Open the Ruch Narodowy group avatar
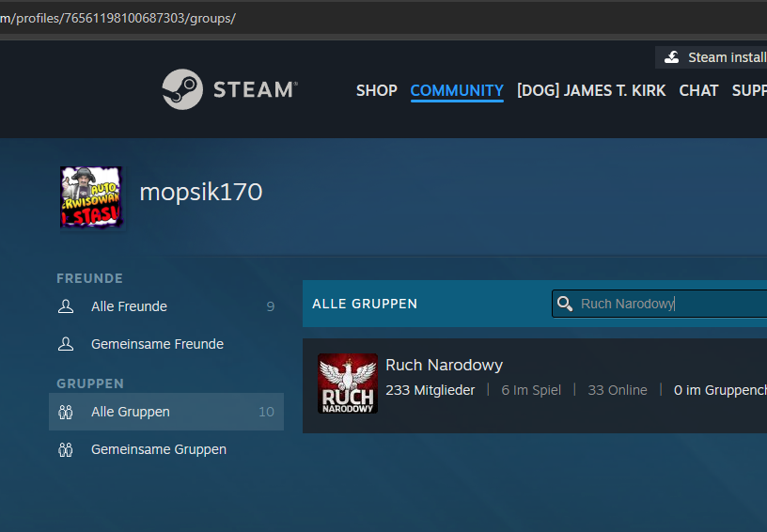 pos(348,383)
